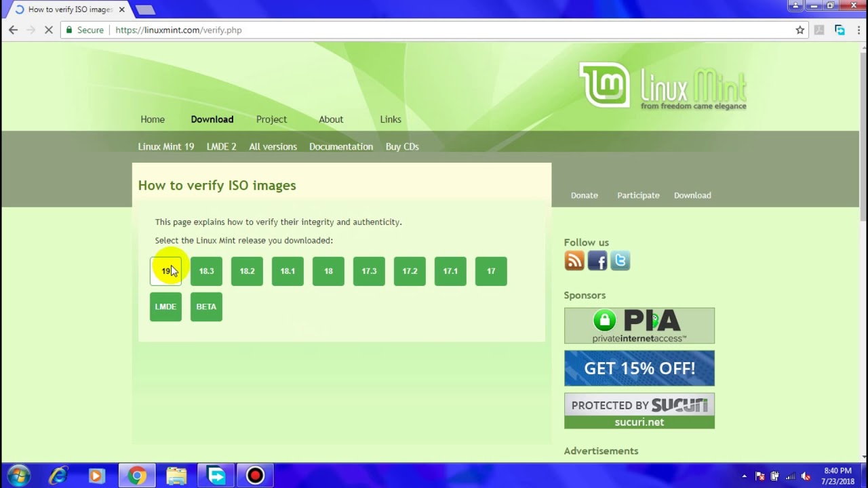Click the red record icon in taskbar
Viewport: 868px width, 488px height.
pos(255,476)
